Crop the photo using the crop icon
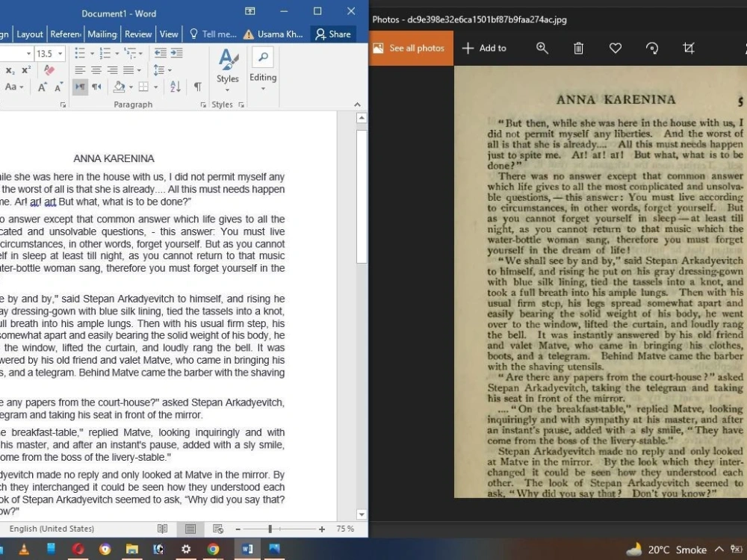Image resolution: width=747 pixels, height=560 pixels. pyautogui.click(x=688, y=48)
